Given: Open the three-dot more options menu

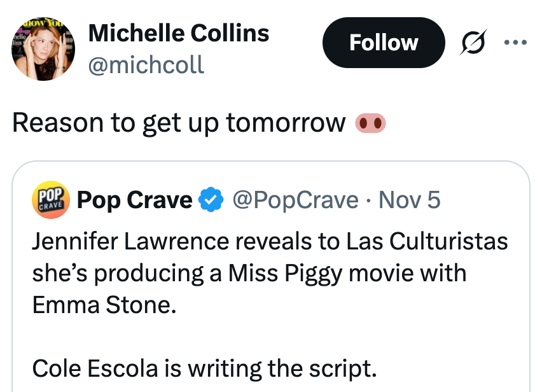Looking at the screenshot, I should point(515,43).
